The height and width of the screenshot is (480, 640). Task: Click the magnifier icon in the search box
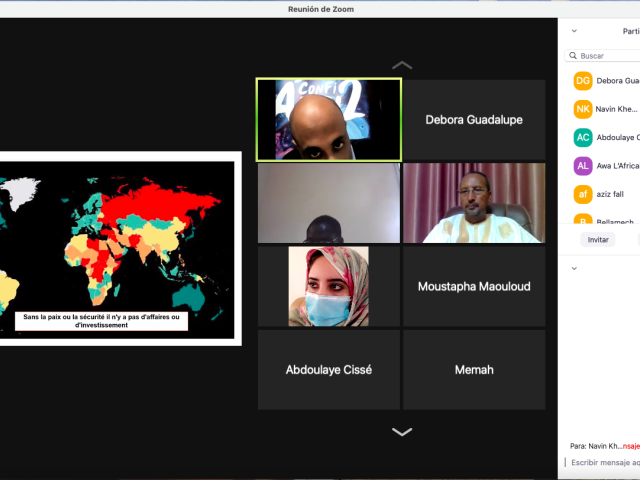pos(573,56)
